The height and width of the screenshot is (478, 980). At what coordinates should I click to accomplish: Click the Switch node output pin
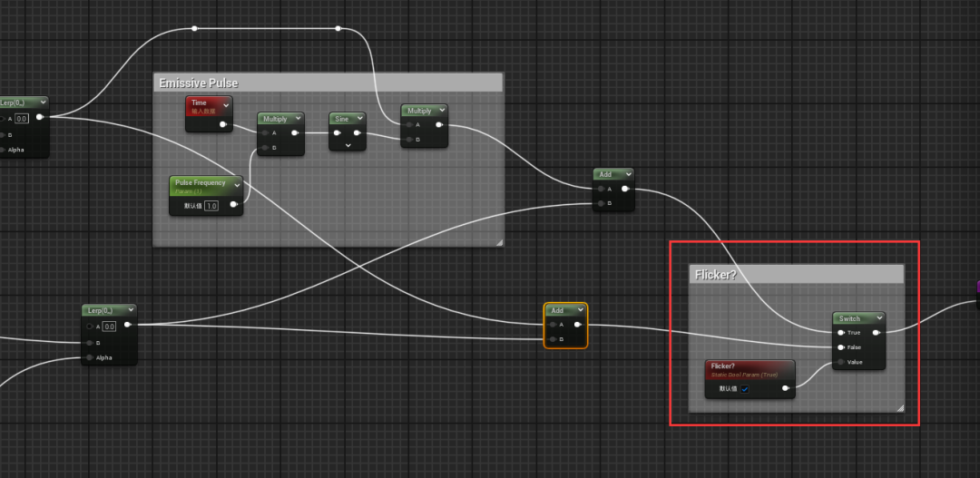coord(876,332)
